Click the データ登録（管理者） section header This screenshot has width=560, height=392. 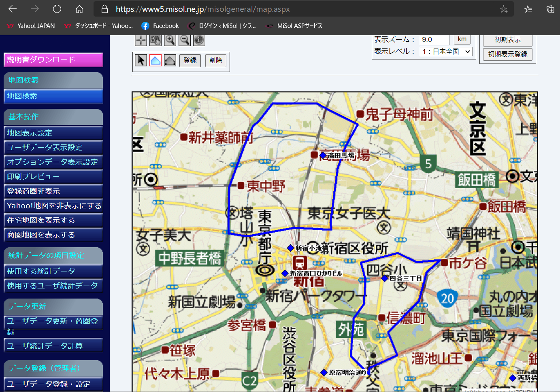pyautogui.click(x=53, y=368)
